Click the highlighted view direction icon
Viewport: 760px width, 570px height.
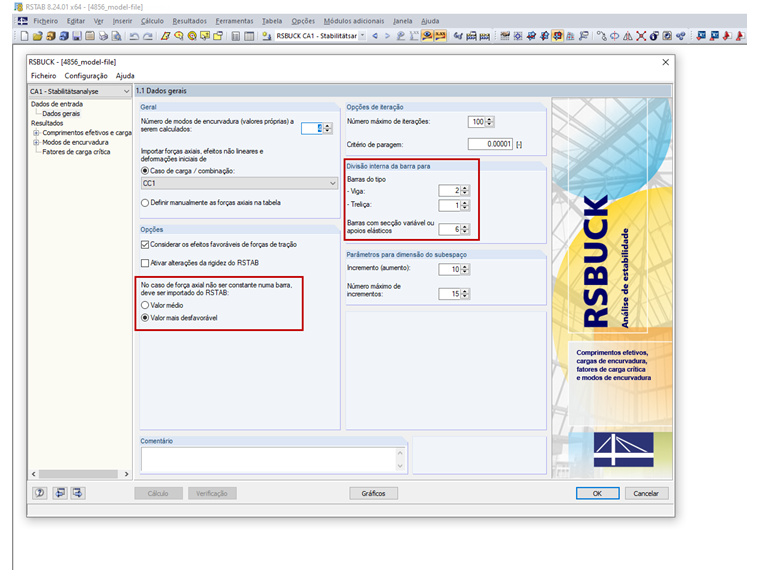point(557,36)
